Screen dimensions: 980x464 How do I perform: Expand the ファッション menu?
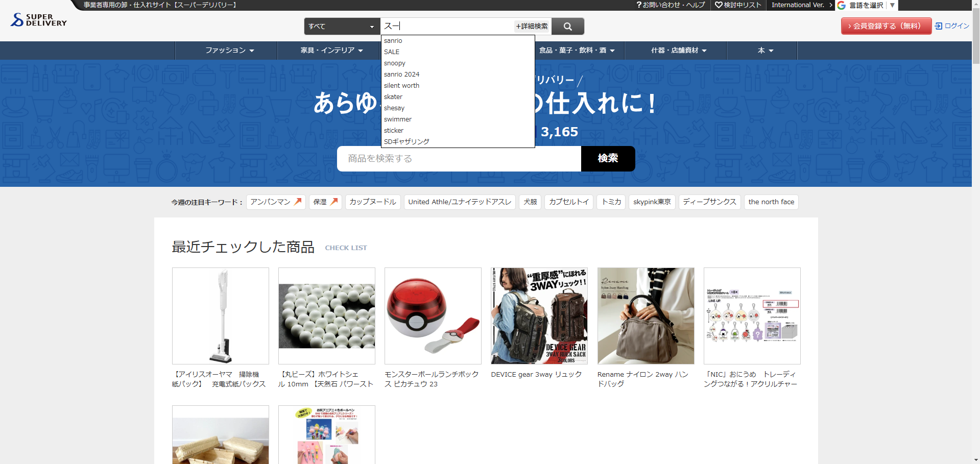229,51
